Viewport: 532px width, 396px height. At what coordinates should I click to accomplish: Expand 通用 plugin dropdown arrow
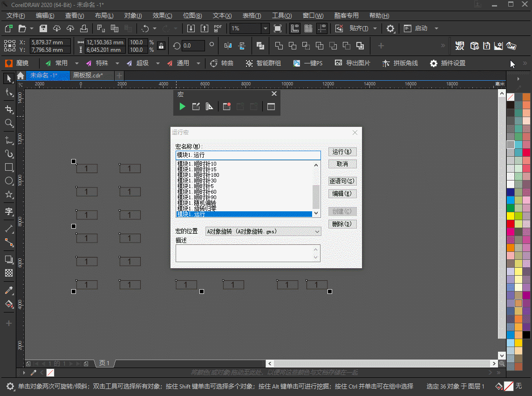[198, 63]
